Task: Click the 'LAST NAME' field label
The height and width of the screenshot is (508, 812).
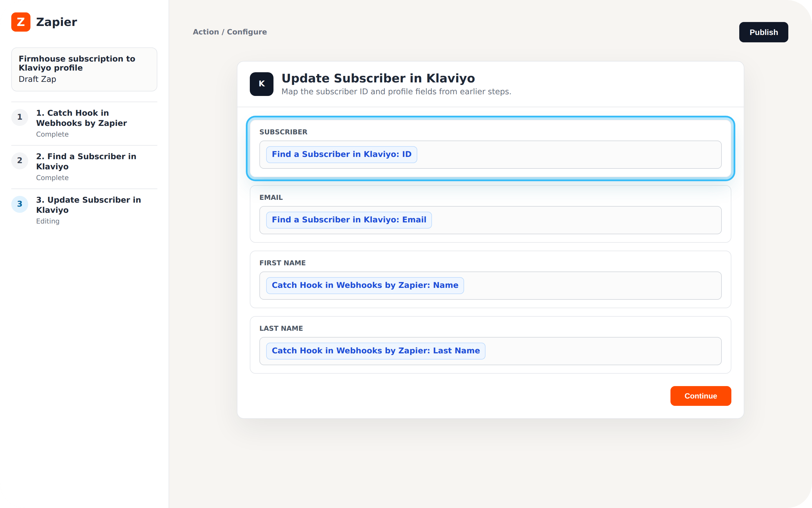Action: 281,329
